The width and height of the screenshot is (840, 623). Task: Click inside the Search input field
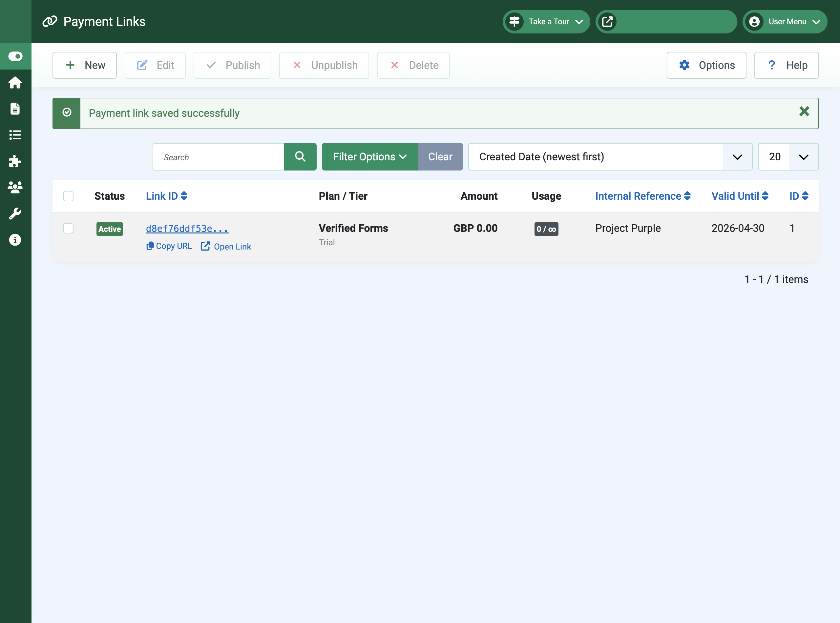[x=218, y=156]
